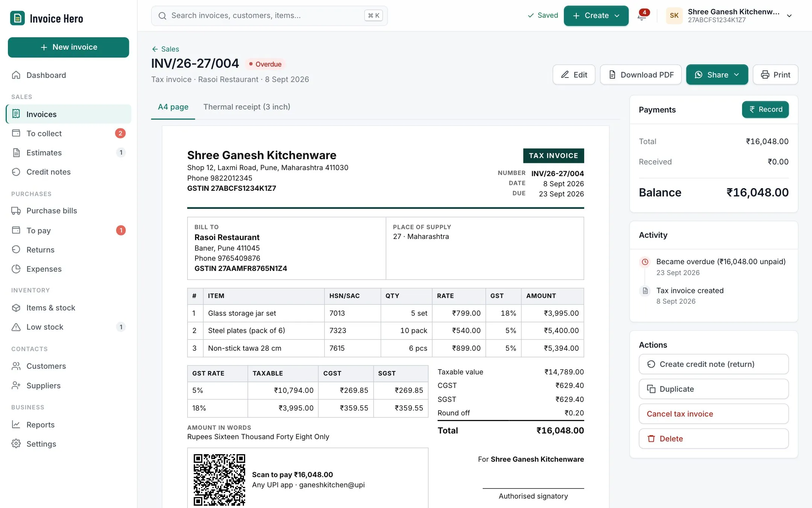Image resolution: width=812 pixels, height=508 pixels.
Task: Click the Expenses pie chart icon
Action: coord(16,269)
